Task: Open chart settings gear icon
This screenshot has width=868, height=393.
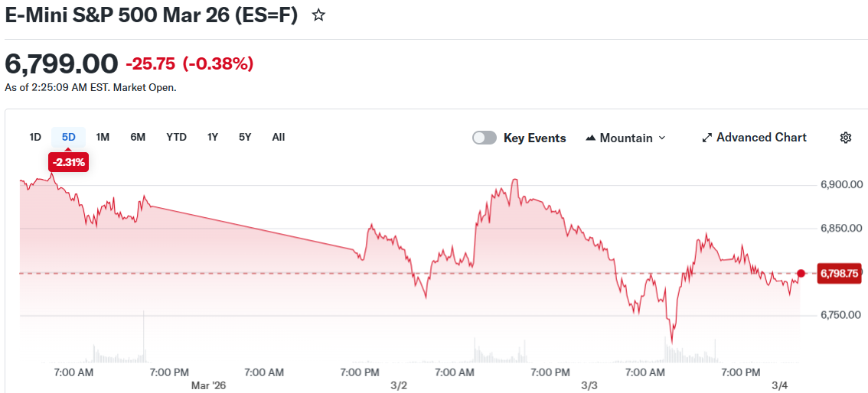Action: (845, 138)
